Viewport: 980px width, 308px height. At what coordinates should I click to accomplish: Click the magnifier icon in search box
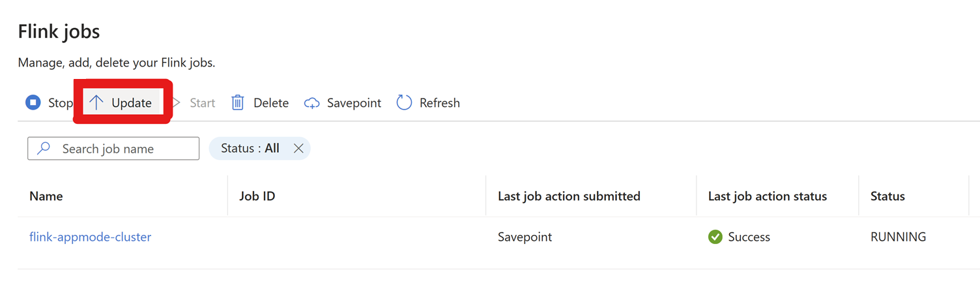(44, 148)
